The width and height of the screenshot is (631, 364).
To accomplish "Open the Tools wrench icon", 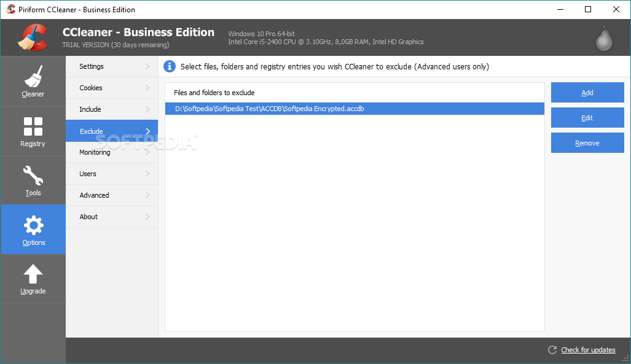I will click(33, 176).
